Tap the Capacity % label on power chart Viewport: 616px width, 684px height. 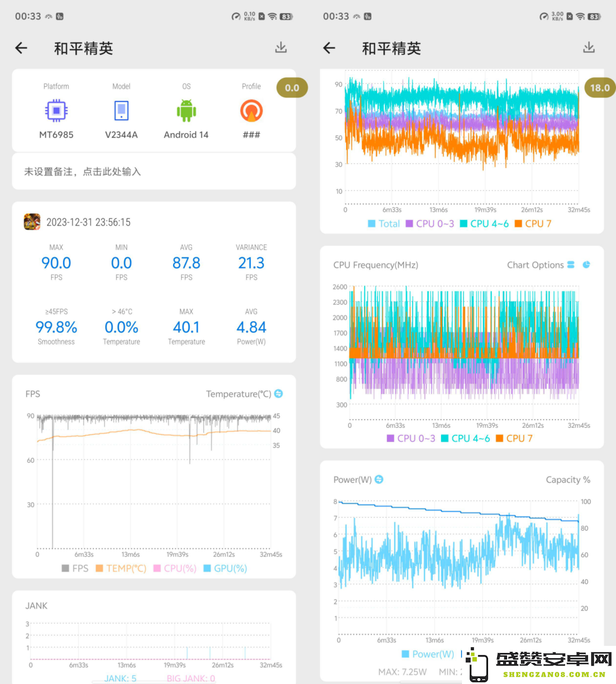tap(568, 480)
